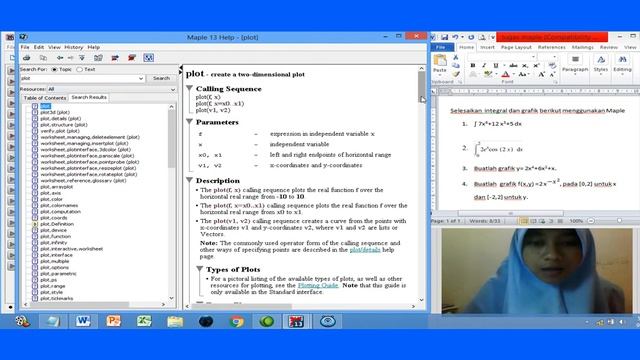Open the Page Layout tab in Word
Viewport: 640px width, 360px height.
[x=516, y=47]
